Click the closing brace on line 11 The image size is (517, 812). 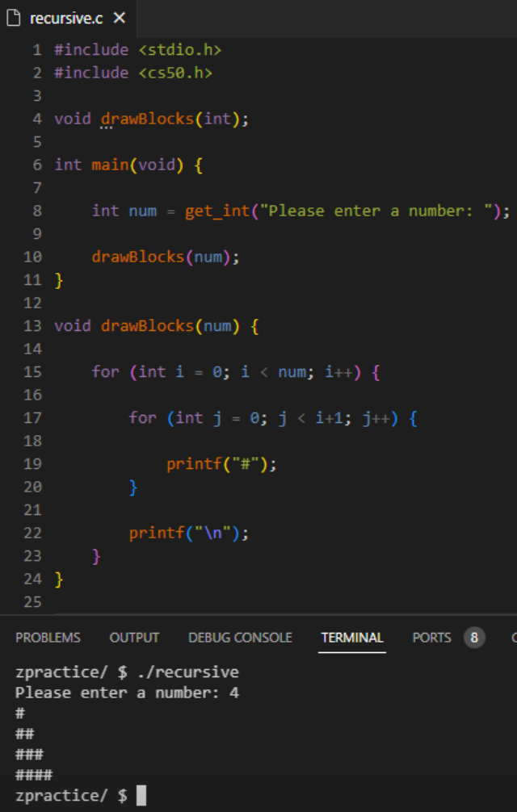click(x=58, y=280)
